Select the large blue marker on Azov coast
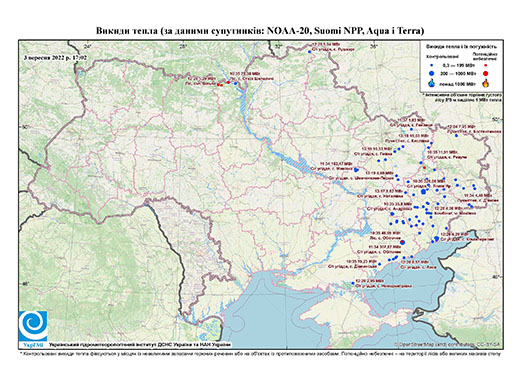 point(437,238)
